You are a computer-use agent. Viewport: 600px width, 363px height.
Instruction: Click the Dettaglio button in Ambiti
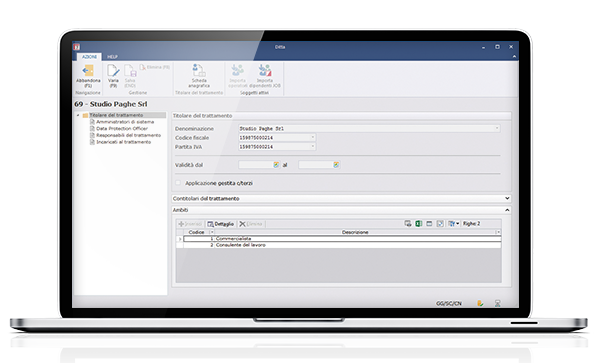point(220,224)
